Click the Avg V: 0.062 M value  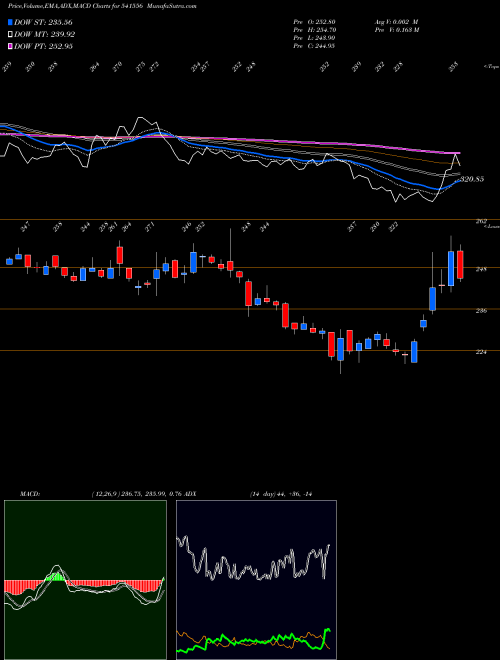point(395,21)
